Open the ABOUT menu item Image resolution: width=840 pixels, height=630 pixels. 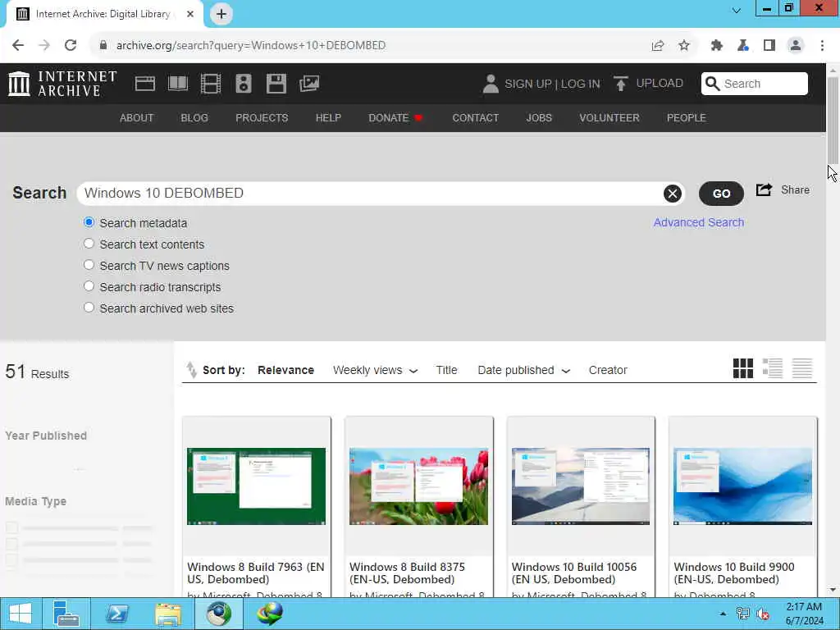coord(137,118)
